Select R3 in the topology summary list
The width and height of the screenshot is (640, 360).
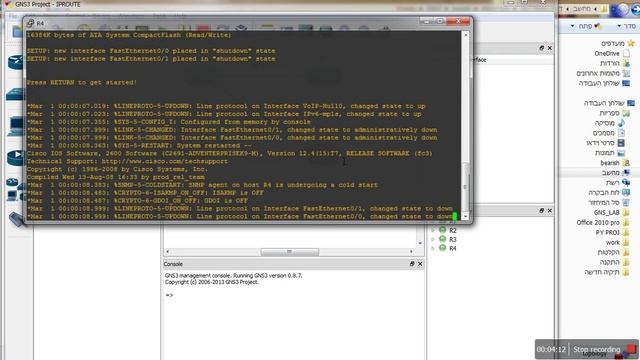coord(453,240)
